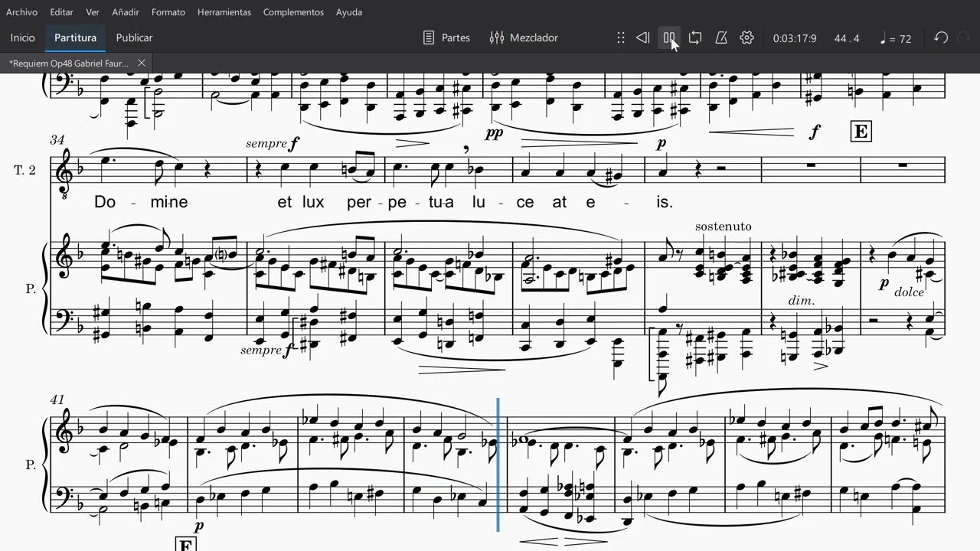Image resolution: width=980 pixels, height=551 pixels.
Task: Rewind playback to the start
Action: [643, 37]
